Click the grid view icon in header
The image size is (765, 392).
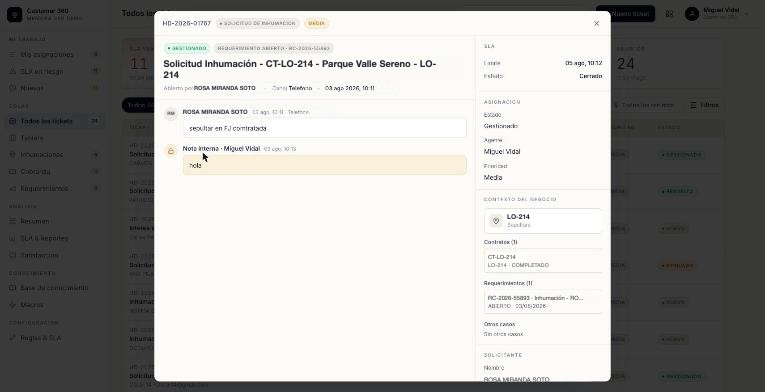[669, 14]
